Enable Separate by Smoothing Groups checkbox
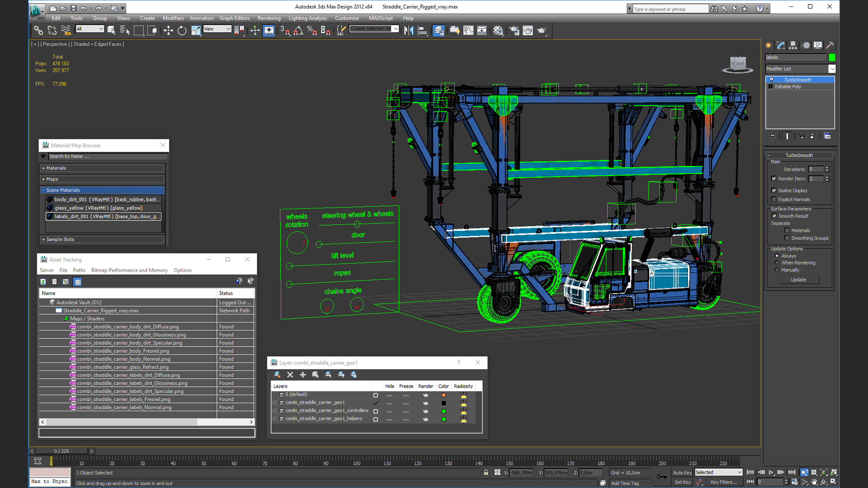 (787, 238)
